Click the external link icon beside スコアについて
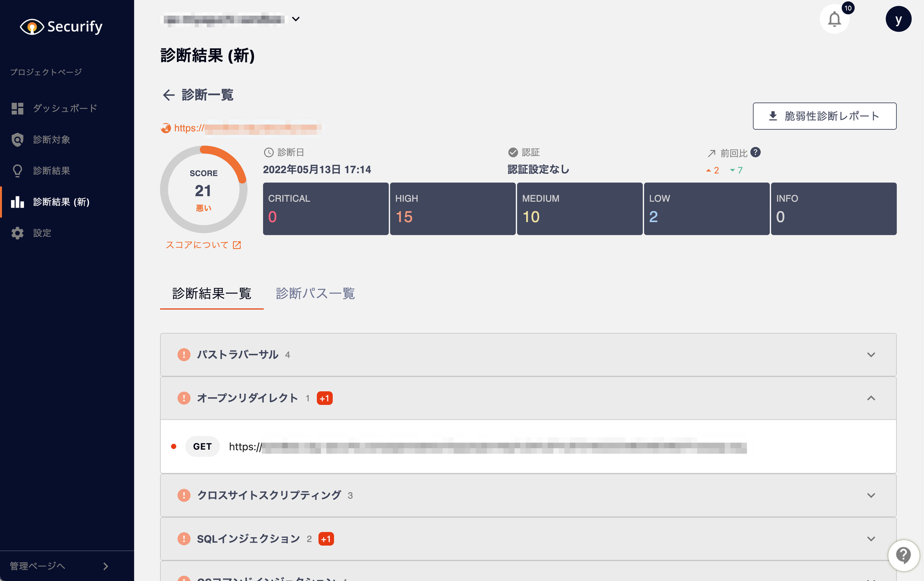 (x=237, y=245)
